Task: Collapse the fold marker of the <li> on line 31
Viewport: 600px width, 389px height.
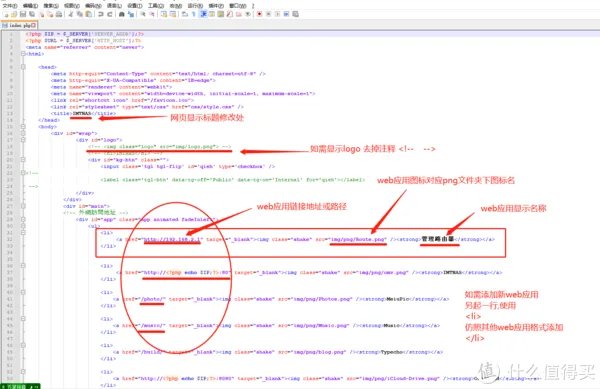Action: pyautogui.click(x=23, y=233)
